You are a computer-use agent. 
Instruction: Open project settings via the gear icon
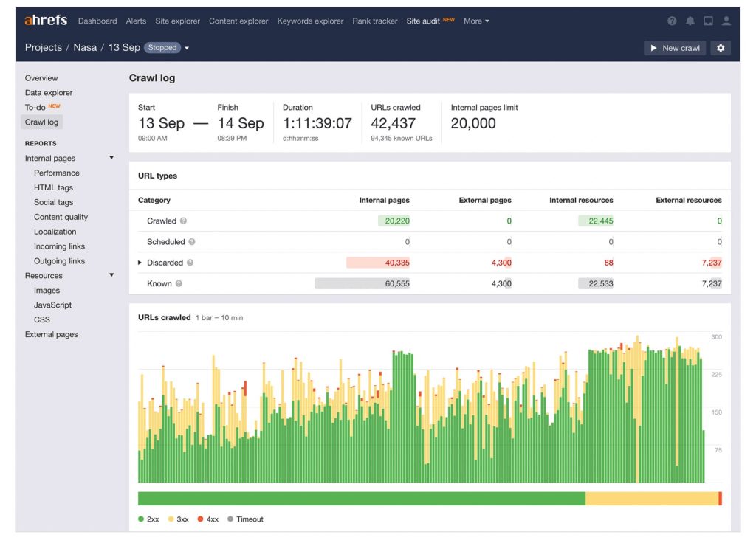click(721, 47)
